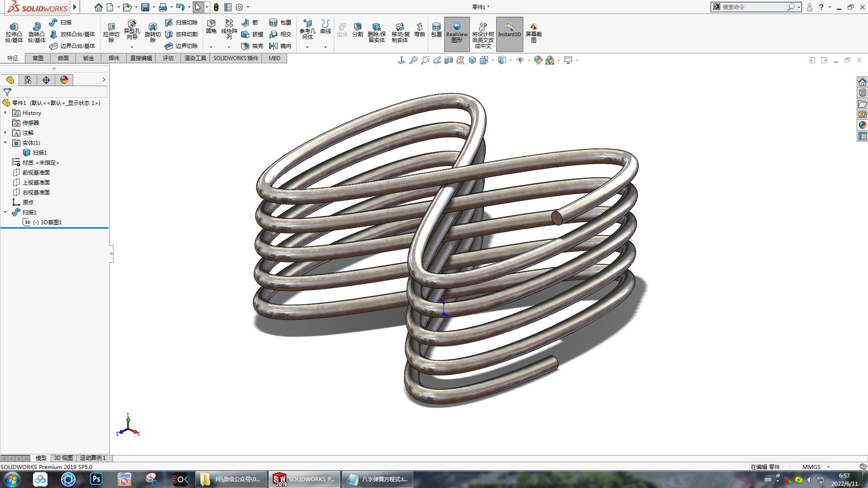Open the FeatureManager design tree tab
The image size is (868, 488).
[10, 80]
